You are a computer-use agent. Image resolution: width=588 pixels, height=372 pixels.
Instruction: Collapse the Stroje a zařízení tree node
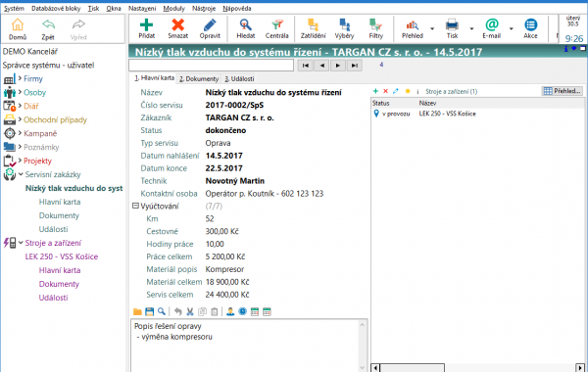[x=21, y=243]
